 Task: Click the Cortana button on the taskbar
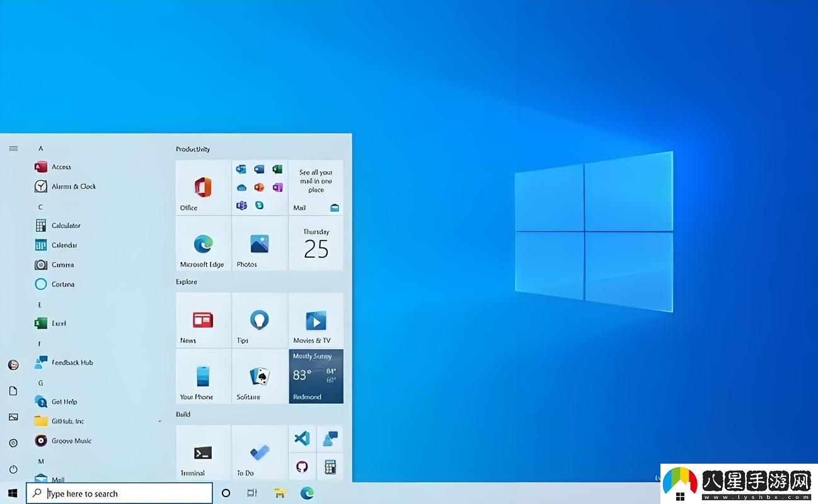226,493
